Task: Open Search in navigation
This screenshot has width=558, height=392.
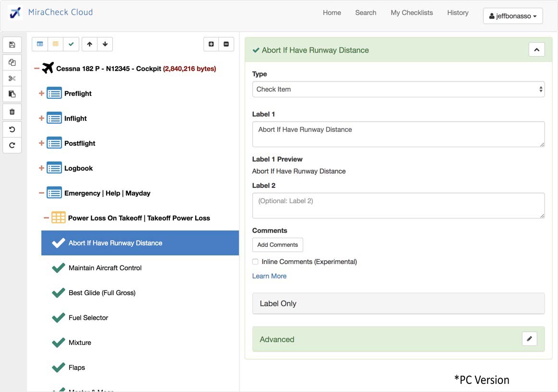Action: pyautogui.click(x=366, y=13)
